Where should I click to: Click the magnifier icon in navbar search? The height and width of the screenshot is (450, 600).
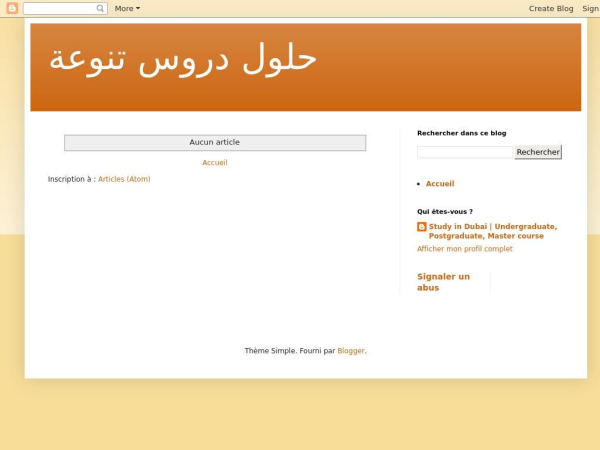[100, 8]
